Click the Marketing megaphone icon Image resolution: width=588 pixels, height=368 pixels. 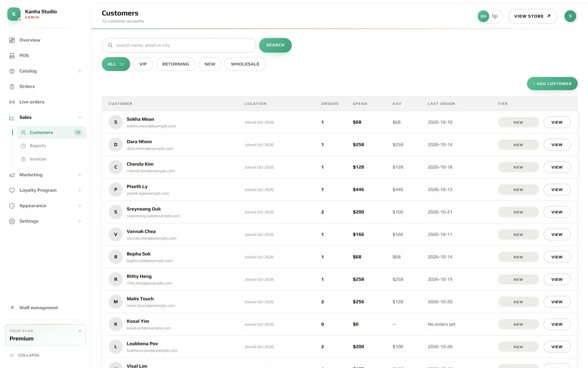pos(12,175)
